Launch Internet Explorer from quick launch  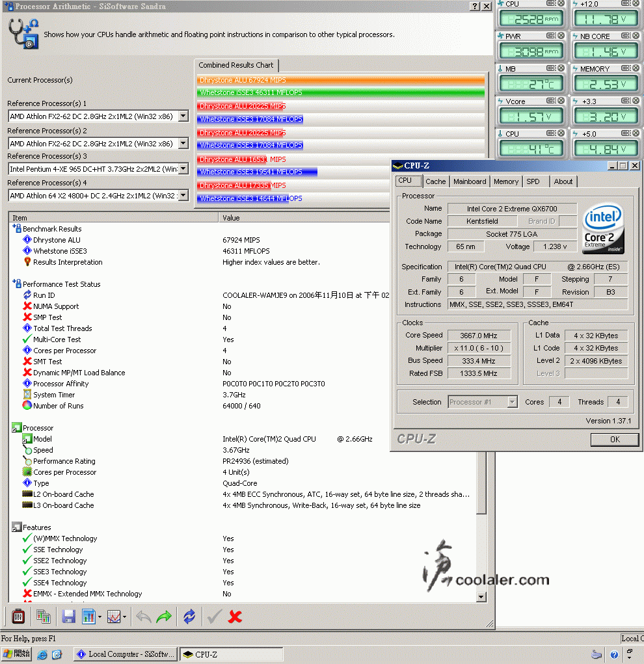pyautogui.click(x=43, y=654)
